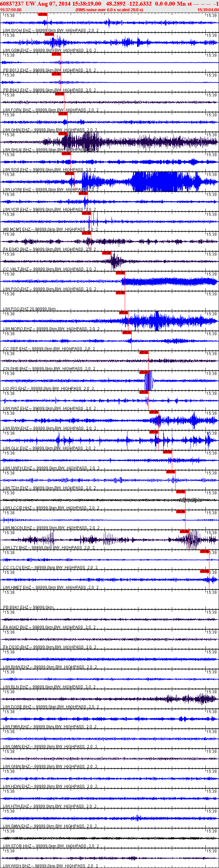
Task: Select the UW.PGO EHZ 20 label
Action: [x=29, y=309]
